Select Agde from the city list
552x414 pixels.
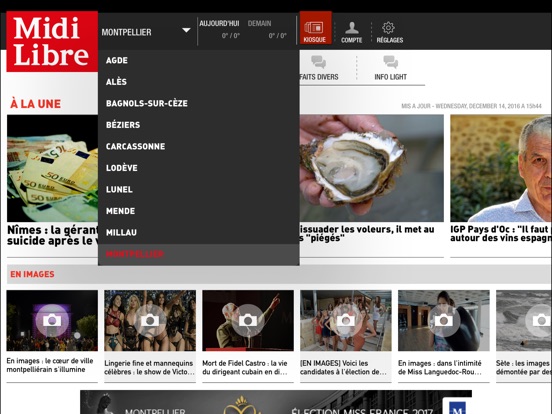click(199, 60)
